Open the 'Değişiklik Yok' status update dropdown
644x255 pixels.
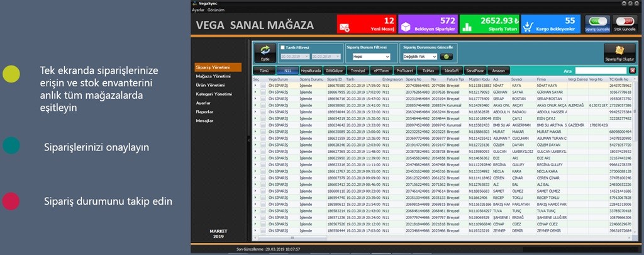419,57
